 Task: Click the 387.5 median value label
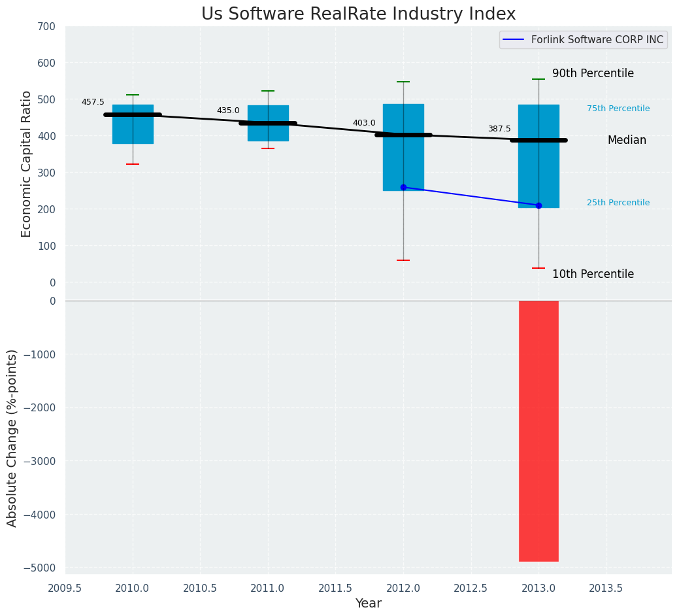click(499, 129)
